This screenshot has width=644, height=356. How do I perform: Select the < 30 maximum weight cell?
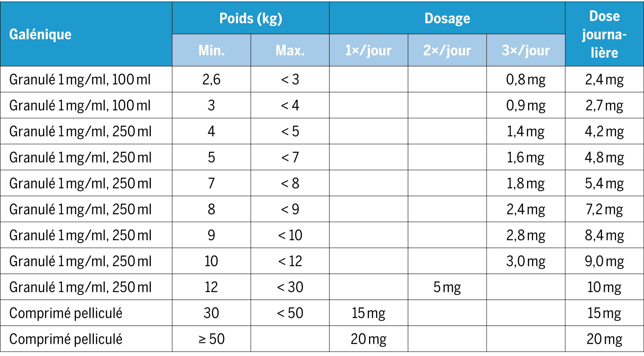point(290,287)
